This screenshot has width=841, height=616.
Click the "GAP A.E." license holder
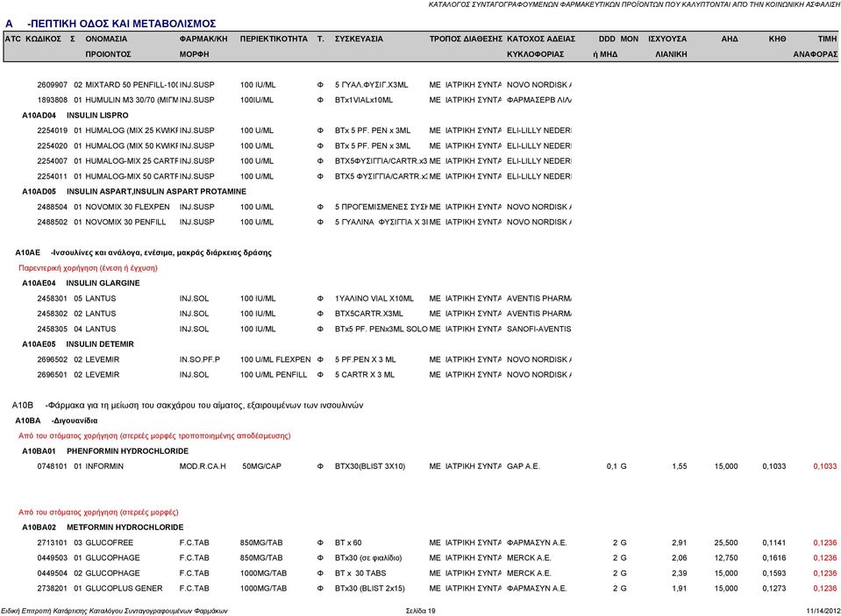524,466
